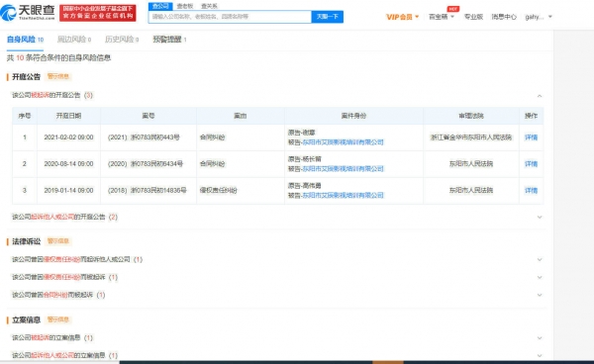Click the 立案信息 section heading
This screenshot has height=364, width=594.
coord(26,320)
